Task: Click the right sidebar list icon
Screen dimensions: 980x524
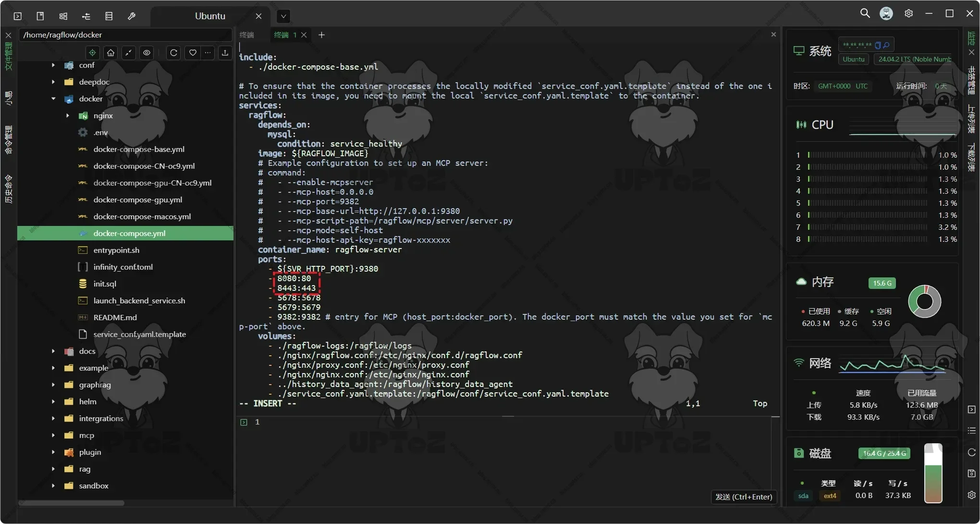Action: 971,431
